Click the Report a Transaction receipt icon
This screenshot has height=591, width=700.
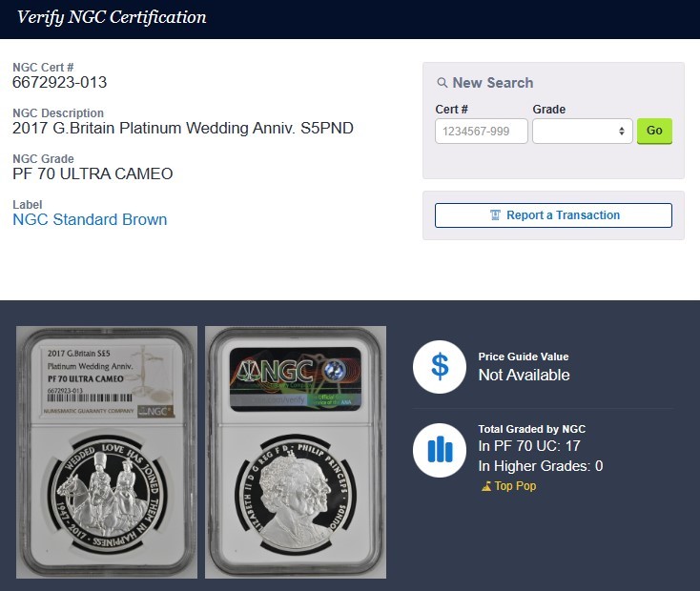pos(495,215)
